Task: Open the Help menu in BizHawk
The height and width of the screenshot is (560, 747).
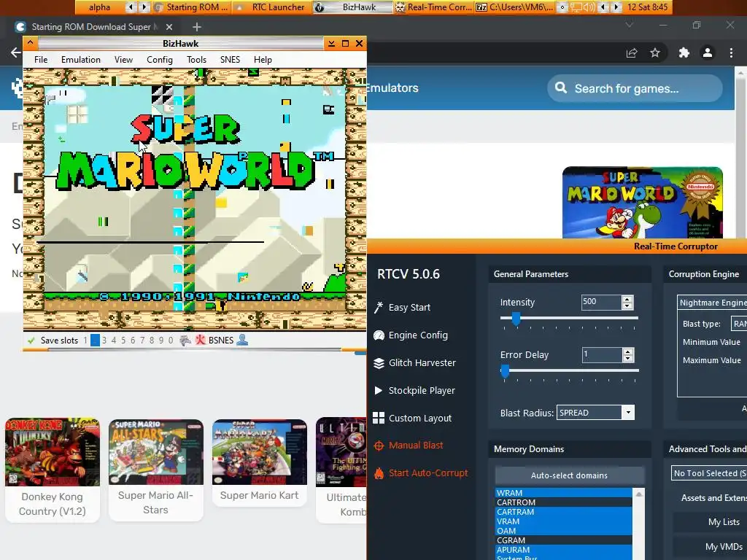Action: [x=263, y=60]
